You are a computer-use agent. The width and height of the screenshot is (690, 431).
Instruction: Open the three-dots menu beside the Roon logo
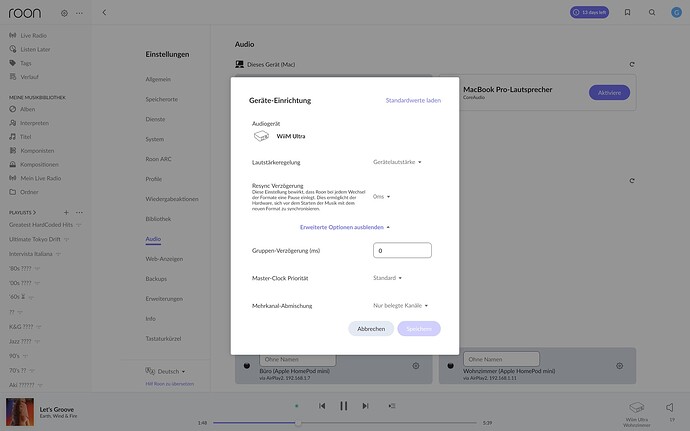coord(79,13)
